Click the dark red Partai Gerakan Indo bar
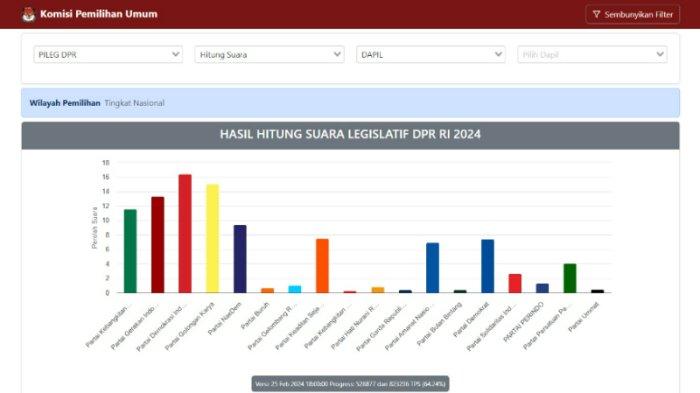Image resolution: width=700 pixels, height=393 pixels. pos(158,245)
